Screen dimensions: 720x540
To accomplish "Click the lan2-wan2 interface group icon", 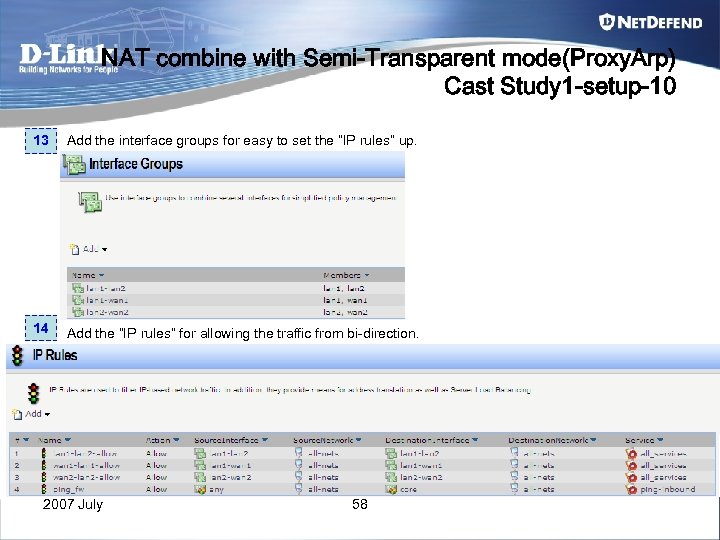I will click(78, 312).
